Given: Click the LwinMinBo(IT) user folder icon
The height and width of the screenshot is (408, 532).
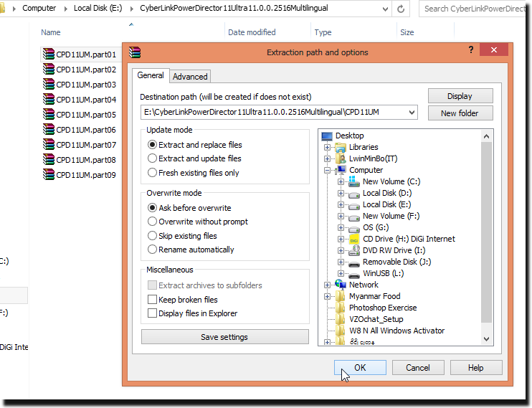Looking at the screenshot, I should click(x=341, y=158).
